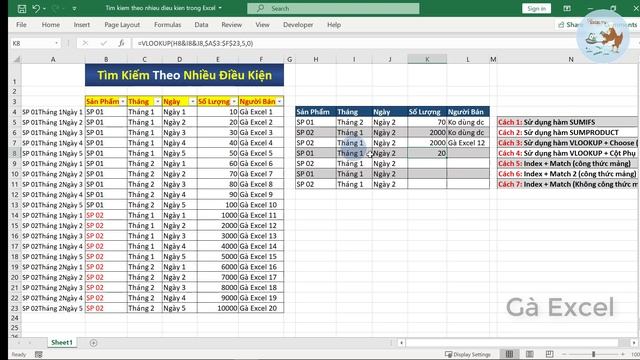Viewport: 640px width, 360px height.
Task: Open Display Settings in status bar
Action: [468, 354]
